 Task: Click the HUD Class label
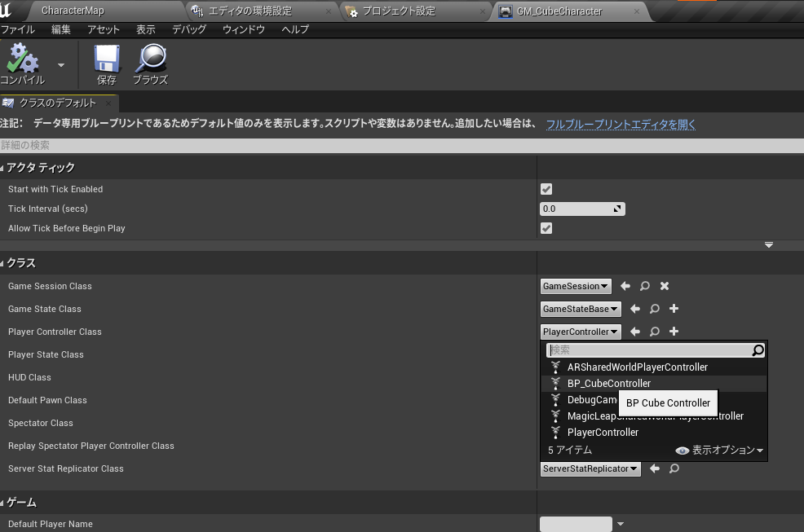coord(29,377)
